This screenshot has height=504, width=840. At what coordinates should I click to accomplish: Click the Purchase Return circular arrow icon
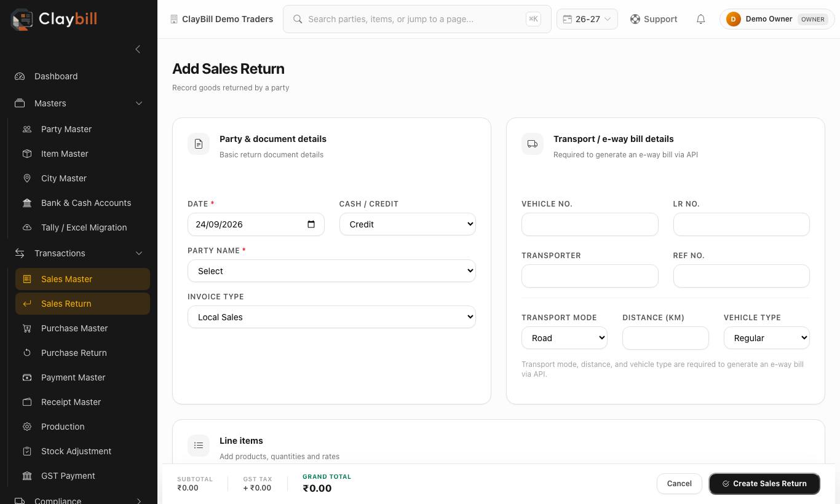(x=27, y=353)
